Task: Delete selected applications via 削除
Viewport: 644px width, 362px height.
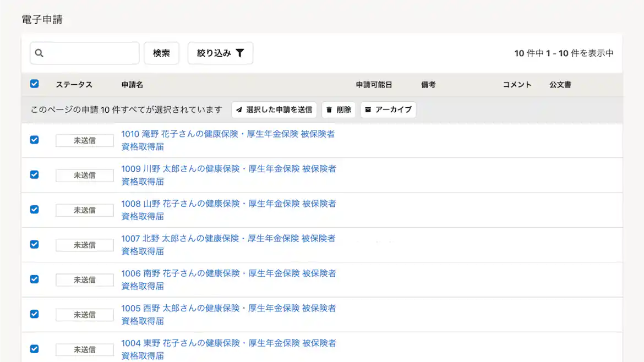Action: click(339, 109)
